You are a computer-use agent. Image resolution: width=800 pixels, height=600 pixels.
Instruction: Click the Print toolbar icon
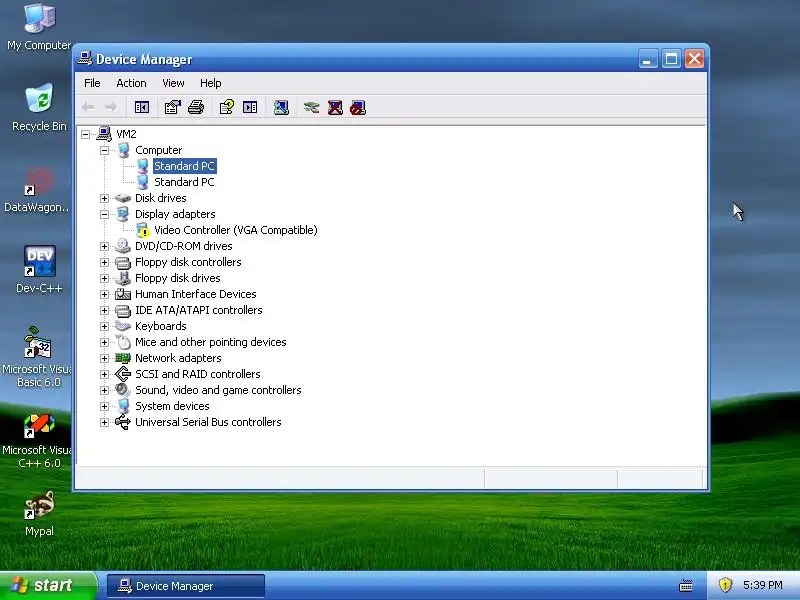tap(196, 107)
